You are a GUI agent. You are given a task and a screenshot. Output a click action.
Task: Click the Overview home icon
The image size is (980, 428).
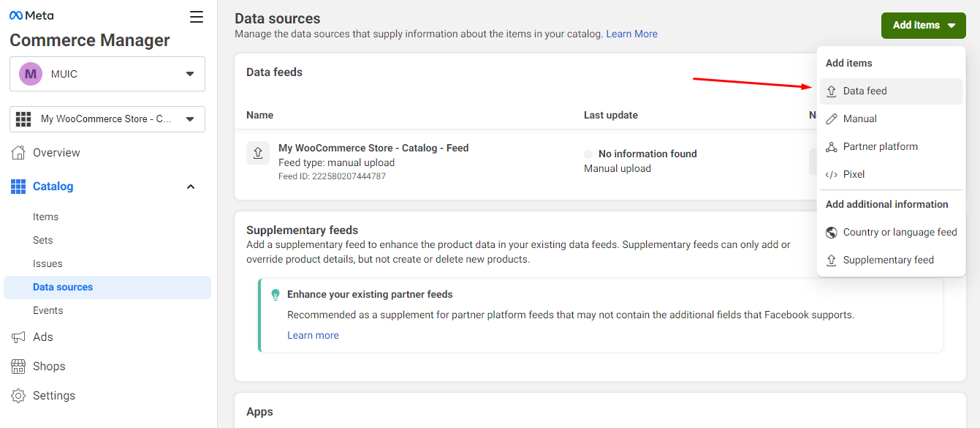[18, 152]
